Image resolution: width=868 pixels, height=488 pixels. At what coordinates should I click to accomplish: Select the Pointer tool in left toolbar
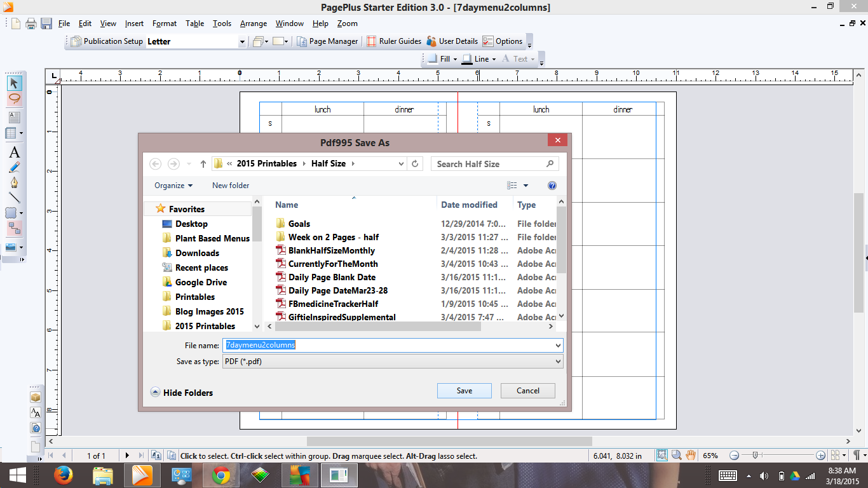point(14,83)
